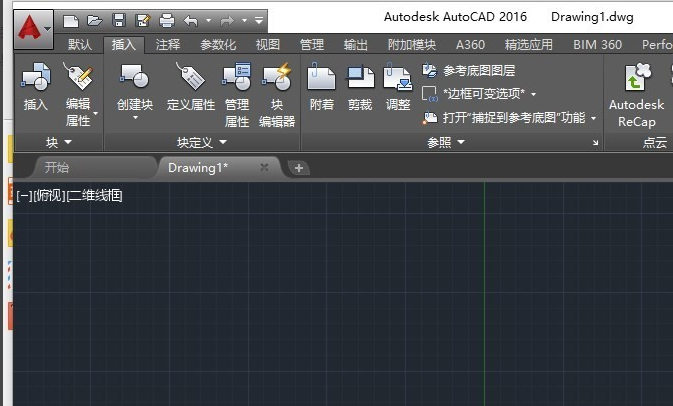This screenshot has width=673, height=406.
Task: Open the 边框可变选项 dropdown
Action: coord(533,94)
